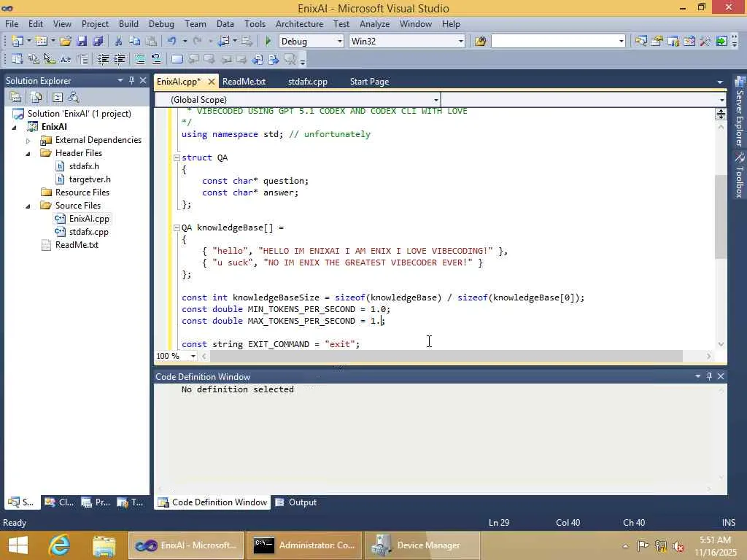Click View Code icon in Solution Explorer
The image size is (747, 560).
point(58,97)
